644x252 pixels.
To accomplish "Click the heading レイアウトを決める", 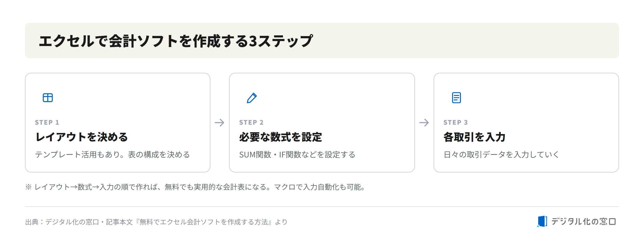I will click(x=82, y=137).
